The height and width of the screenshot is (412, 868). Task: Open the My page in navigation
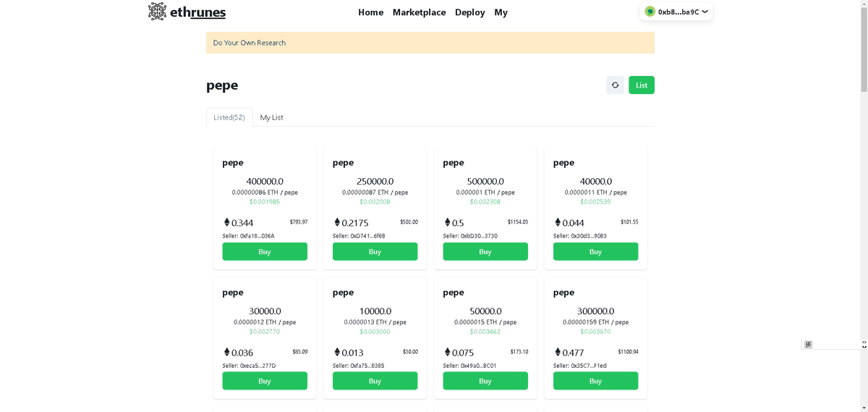point(501,12)
